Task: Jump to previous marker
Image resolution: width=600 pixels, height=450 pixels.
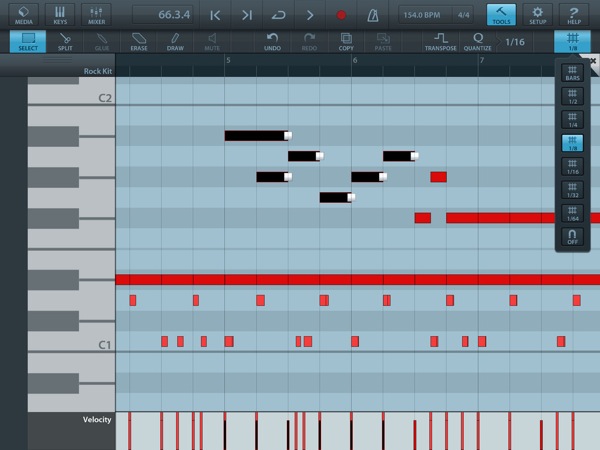Action: click(215, 15)
